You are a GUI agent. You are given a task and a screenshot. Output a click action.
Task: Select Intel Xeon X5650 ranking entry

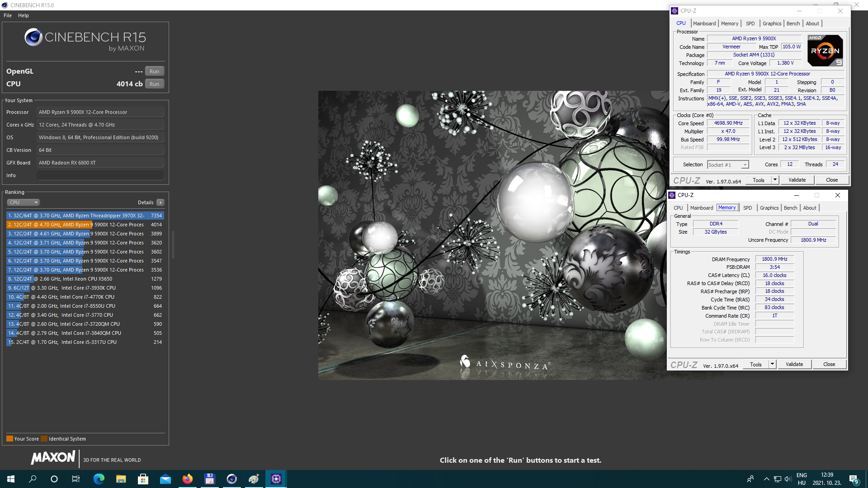pos(85,279)
